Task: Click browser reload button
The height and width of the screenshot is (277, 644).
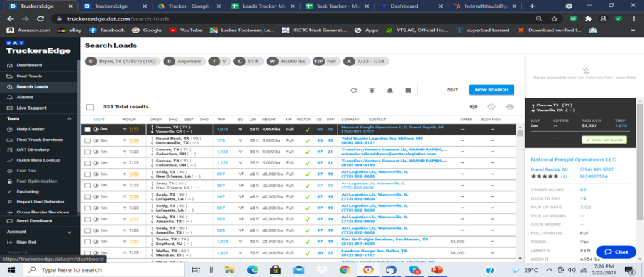Action: click(x=40, y=19)
